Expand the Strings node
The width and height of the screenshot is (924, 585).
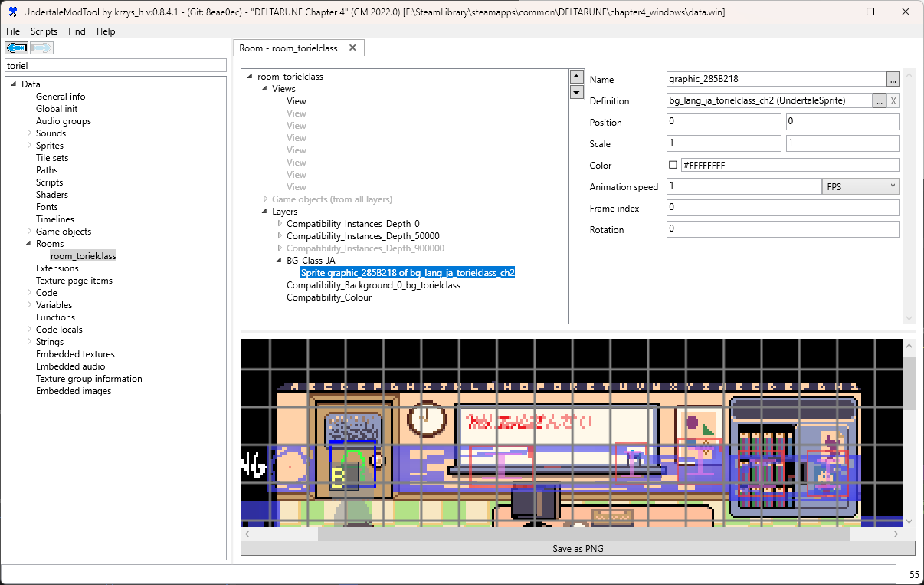click(x=29, y=342)
